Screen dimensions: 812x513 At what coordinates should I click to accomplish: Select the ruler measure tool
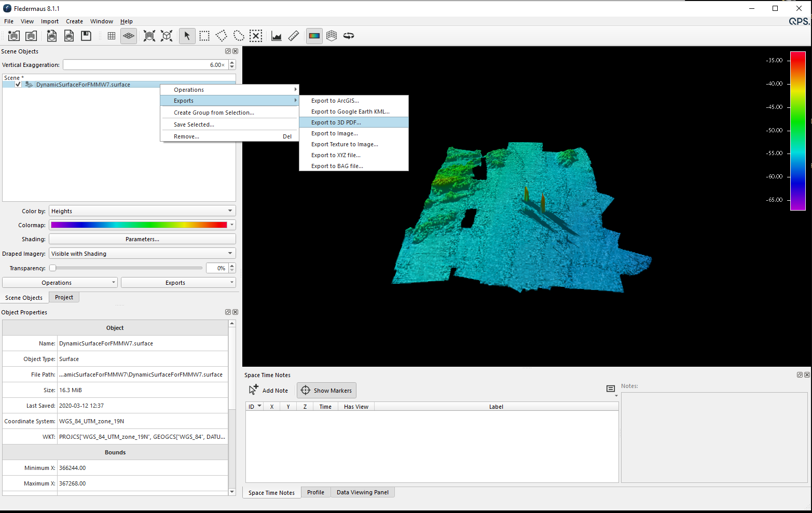[294, 36]
